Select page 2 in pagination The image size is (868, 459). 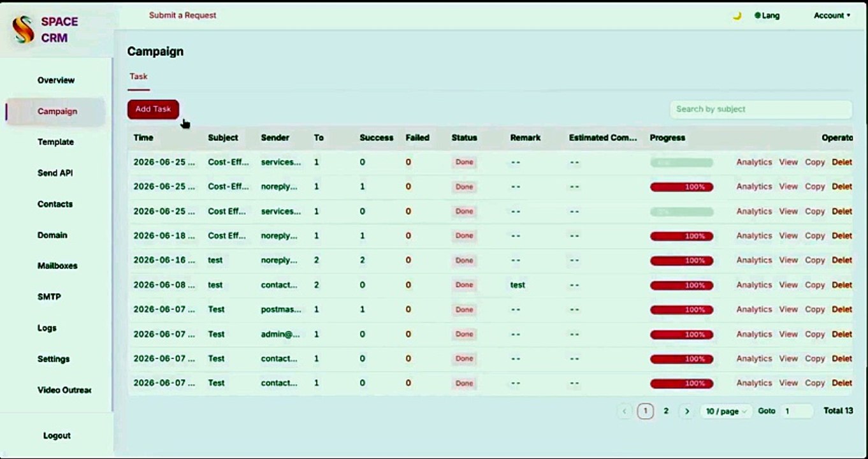[x=666, y=411]
